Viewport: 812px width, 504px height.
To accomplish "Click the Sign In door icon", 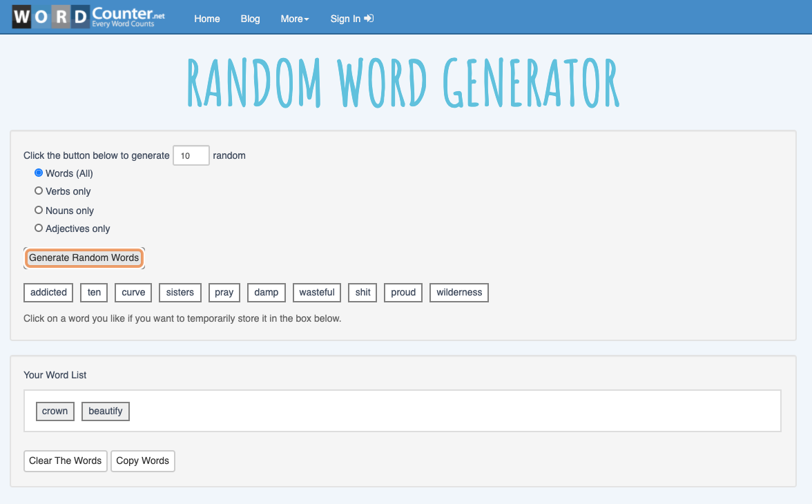I will pos(369,19).
